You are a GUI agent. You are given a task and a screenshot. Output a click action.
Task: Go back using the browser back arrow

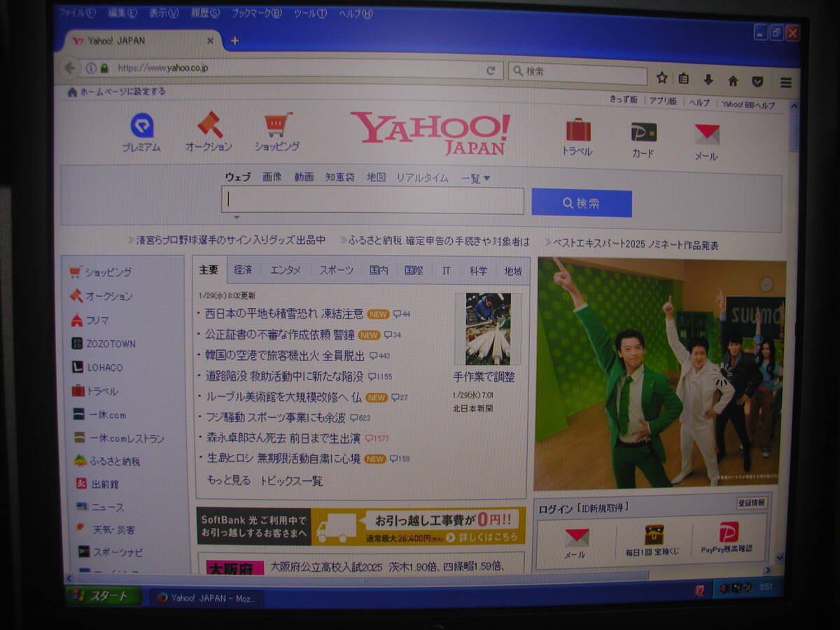tap(69, 68)
